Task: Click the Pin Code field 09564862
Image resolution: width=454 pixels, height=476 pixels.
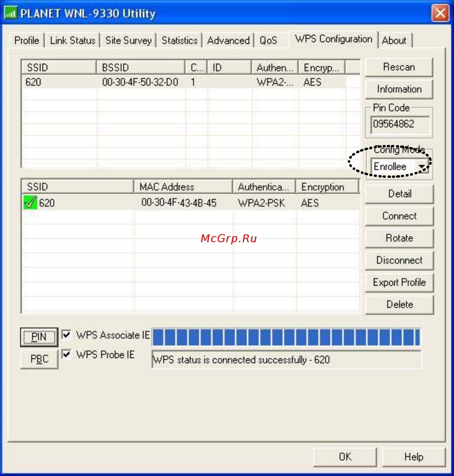Action: point(400,124)
